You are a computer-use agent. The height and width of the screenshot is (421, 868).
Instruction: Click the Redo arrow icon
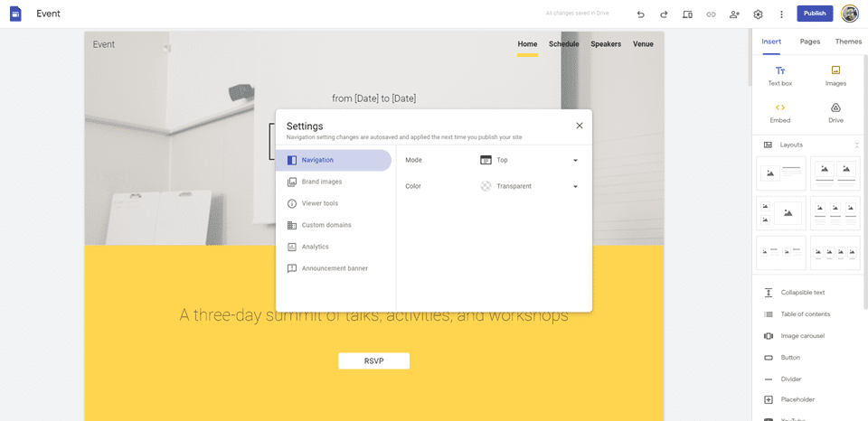(664, 14)
